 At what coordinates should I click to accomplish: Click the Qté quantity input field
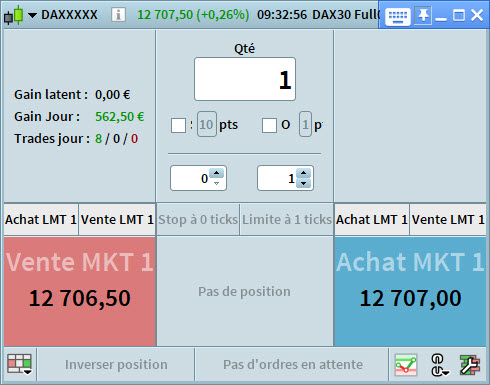coord(245,79)
